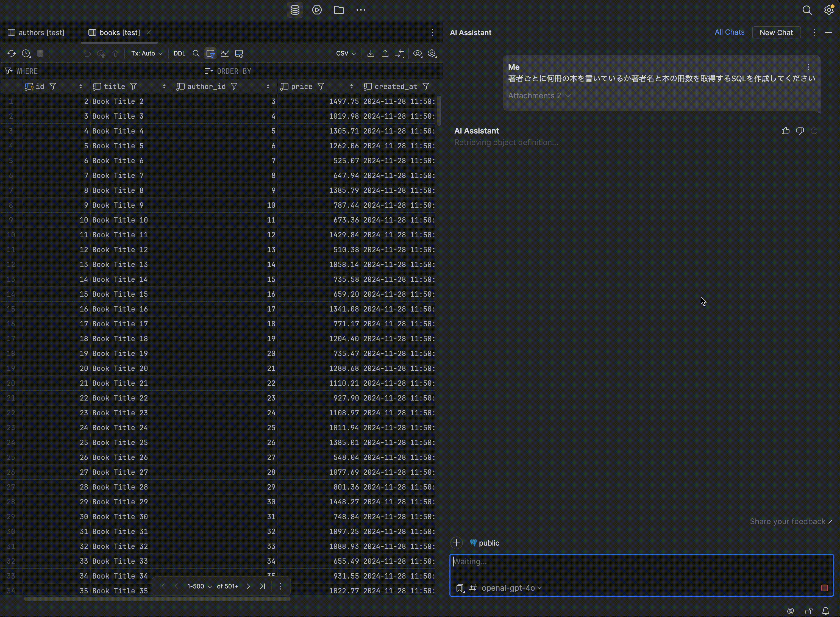Image resolution: width=840 pixels, height=617 pixels.
Task: Click the horizontal scrollbar under the table
Action: (x=157, y=599)
